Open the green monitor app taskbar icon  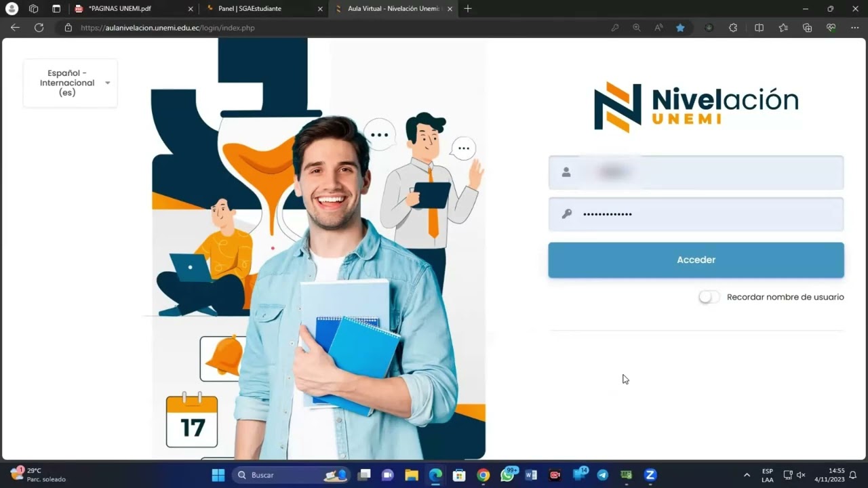(x=626, y=475)
